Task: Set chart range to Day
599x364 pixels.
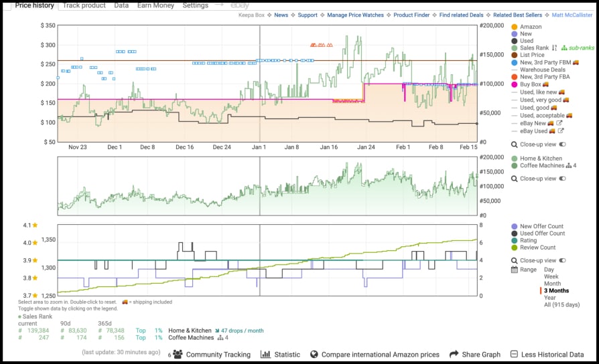Action: (549, 270)
